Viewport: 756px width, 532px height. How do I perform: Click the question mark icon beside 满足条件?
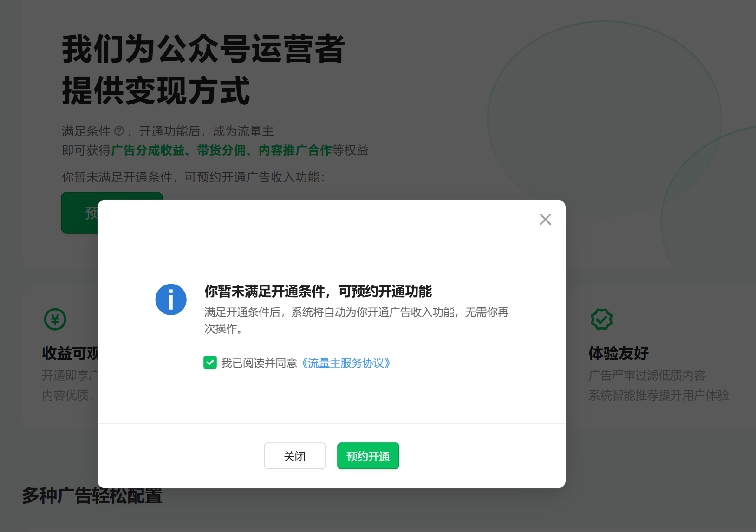coord(119,131)
